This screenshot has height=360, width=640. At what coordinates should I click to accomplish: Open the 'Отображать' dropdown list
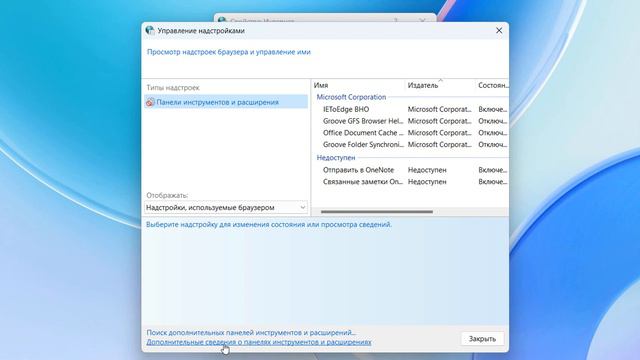226,207
